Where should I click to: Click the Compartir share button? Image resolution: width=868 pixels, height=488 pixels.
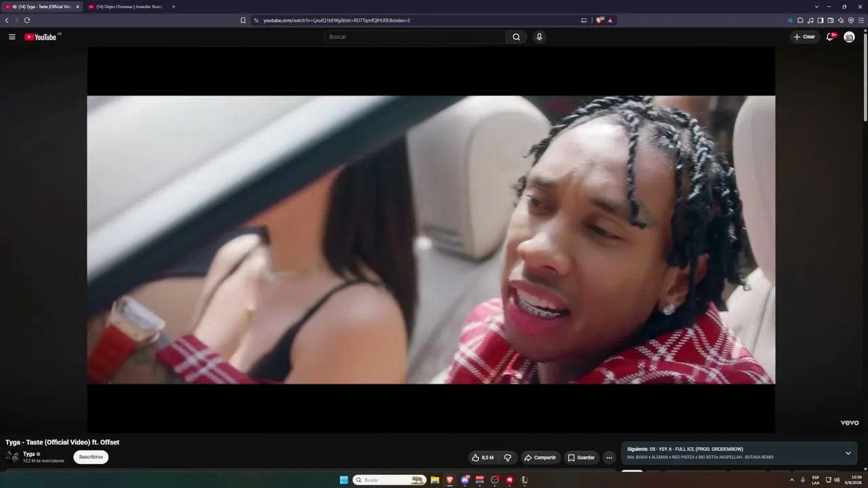click(x=540, y=457)
